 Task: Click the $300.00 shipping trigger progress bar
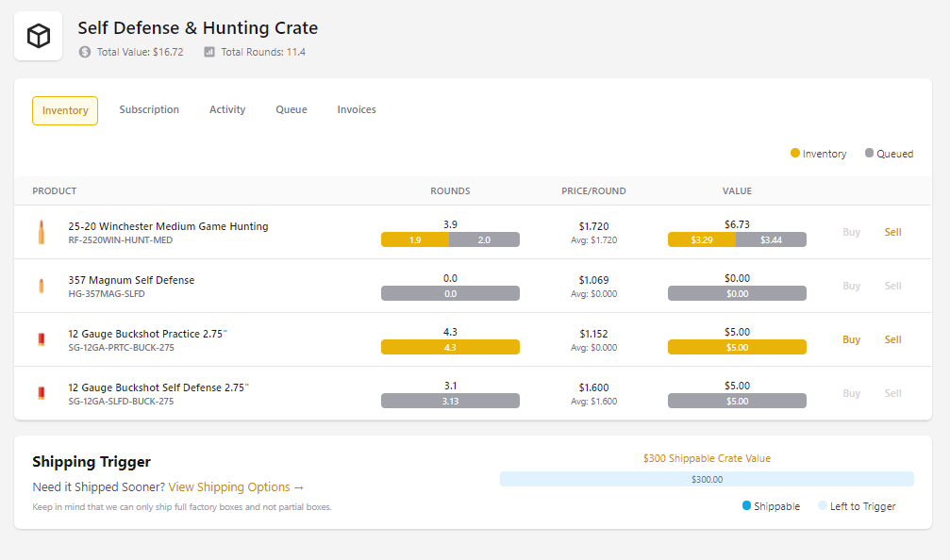[x=707, y=479]
